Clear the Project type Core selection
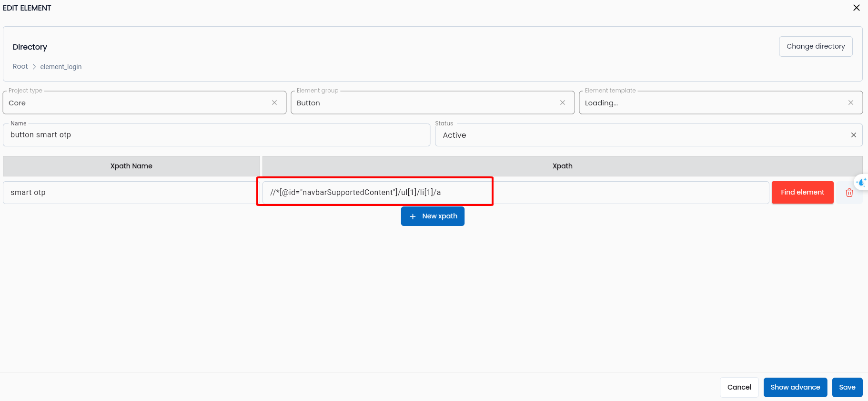The height and width of the screenshot is (401, 868). [x=274, y=103]
